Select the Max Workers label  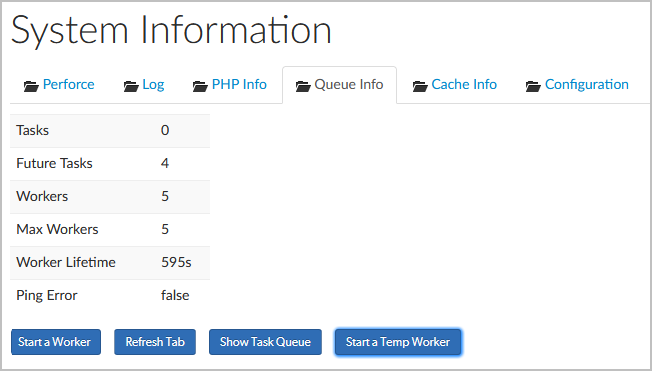click(57, 229)
